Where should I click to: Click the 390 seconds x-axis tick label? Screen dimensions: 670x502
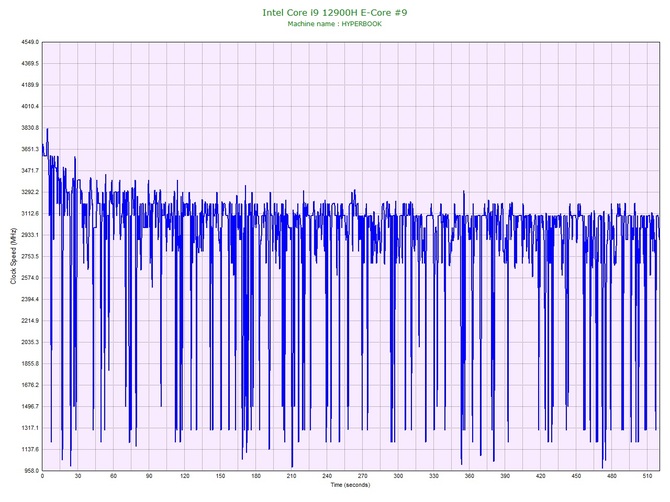pos(505,476)
